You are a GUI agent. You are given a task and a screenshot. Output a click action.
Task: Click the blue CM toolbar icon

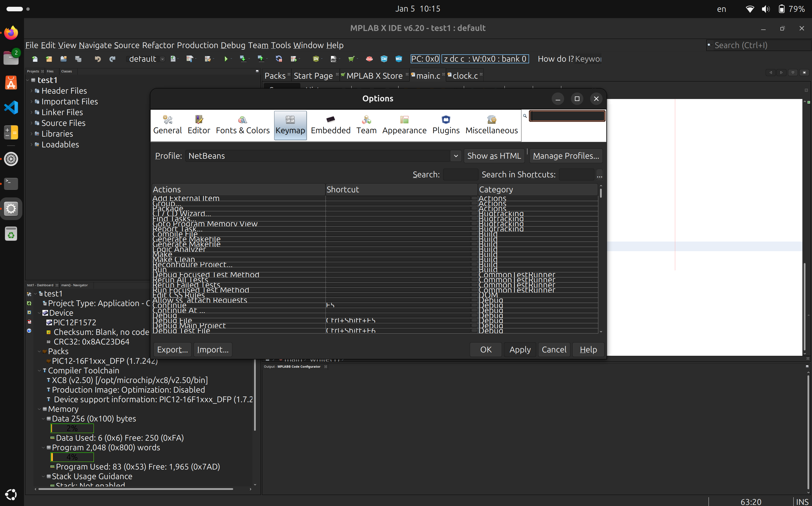point(384,59)
